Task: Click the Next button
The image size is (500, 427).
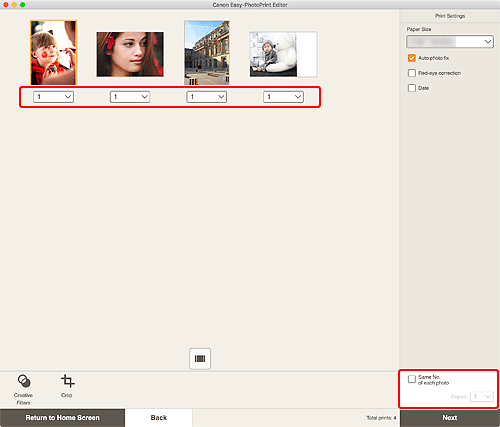Action: (450, 418)
